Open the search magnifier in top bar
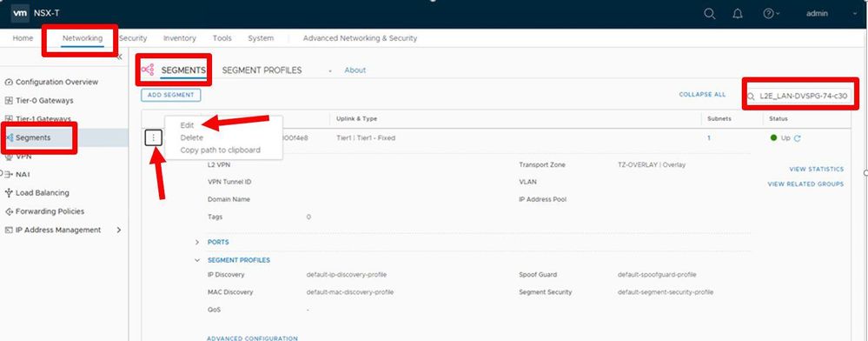868x341 pixels. [x=709, y=14]
